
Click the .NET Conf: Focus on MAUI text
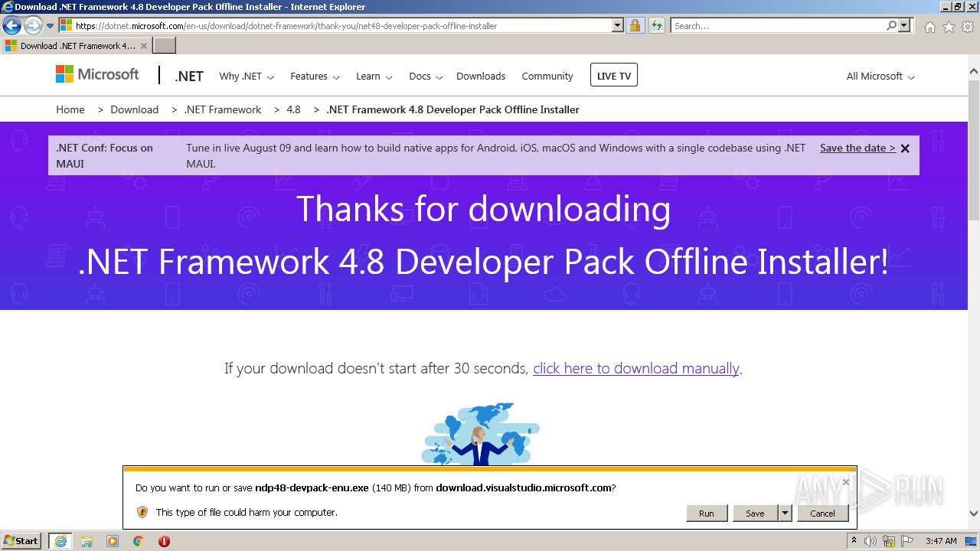pos(104,155)
